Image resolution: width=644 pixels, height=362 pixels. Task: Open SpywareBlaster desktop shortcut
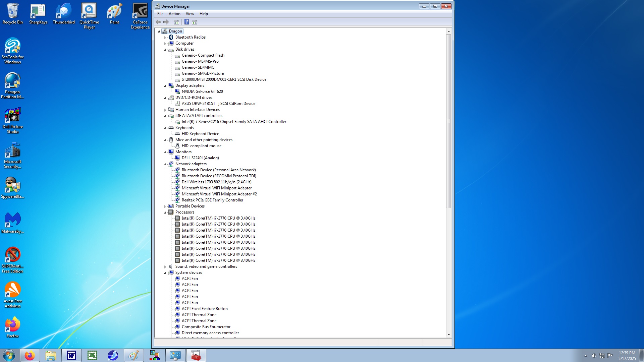tap(13, 188)
